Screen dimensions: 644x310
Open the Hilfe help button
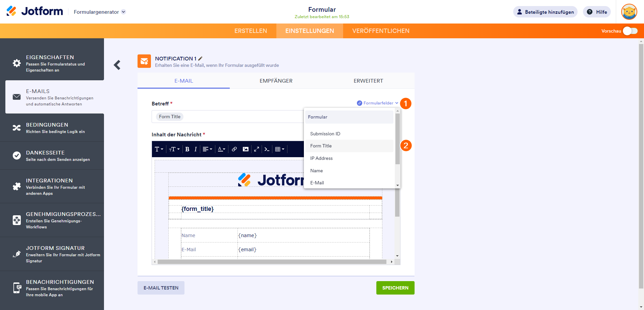tap(597, 12)
